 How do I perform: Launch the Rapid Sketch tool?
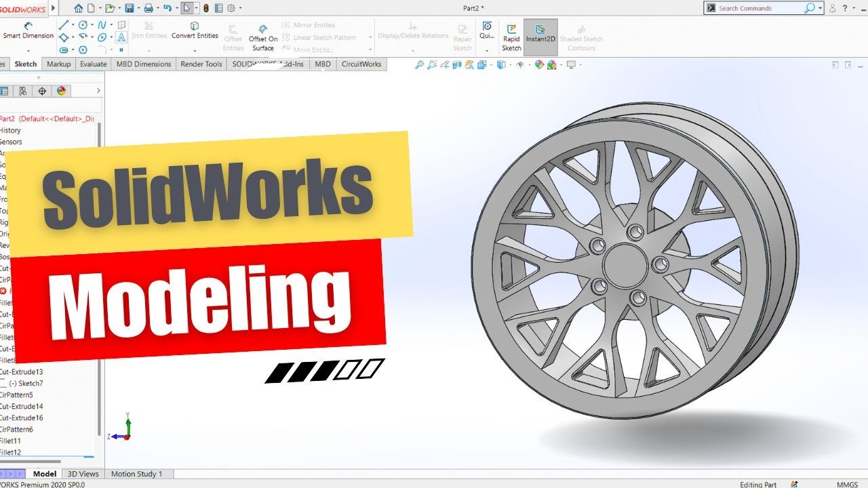coord(511,38)
